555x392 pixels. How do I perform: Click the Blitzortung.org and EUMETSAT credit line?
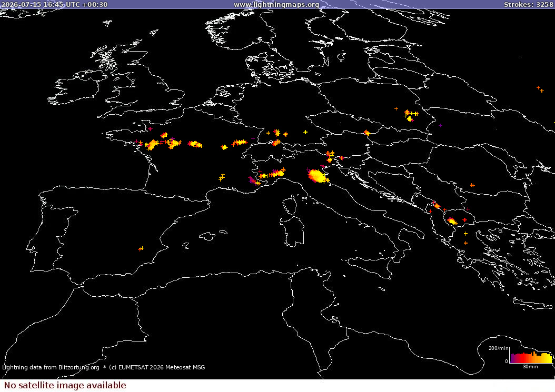103,367
